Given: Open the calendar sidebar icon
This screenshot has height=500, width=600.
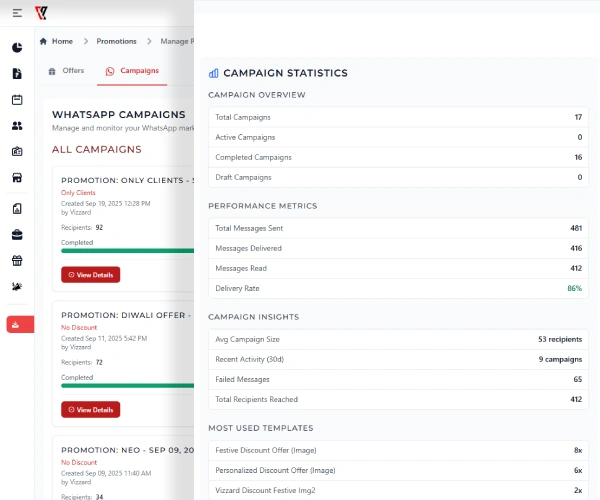Looking at the screenshot, I should click(17, 99).
